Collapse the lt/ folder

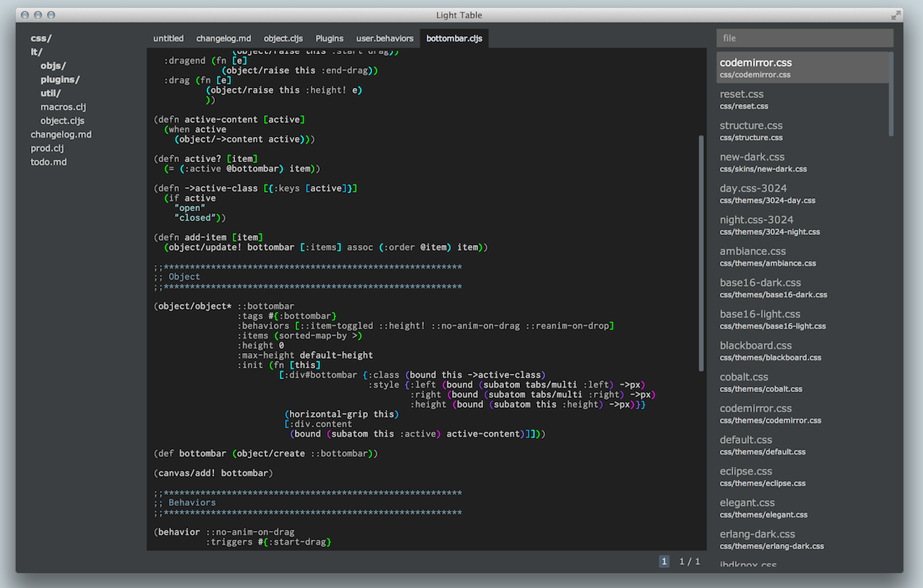coord(36,52)
